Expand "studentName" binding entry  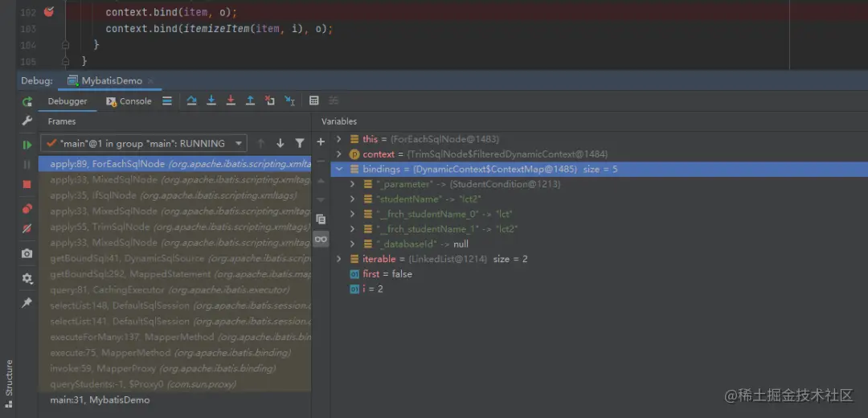(x=352, y=199)
